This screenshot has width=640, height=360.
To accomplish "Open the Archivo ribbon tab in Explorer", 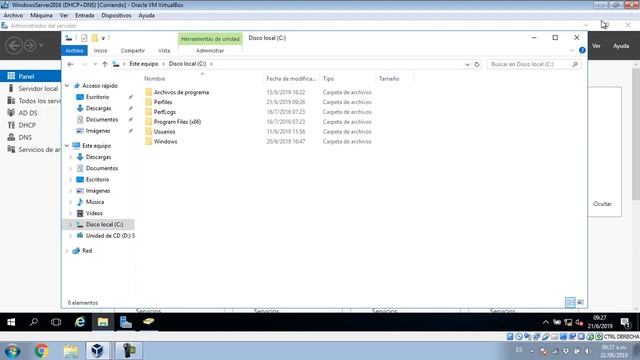I will [x=74, y=51].
